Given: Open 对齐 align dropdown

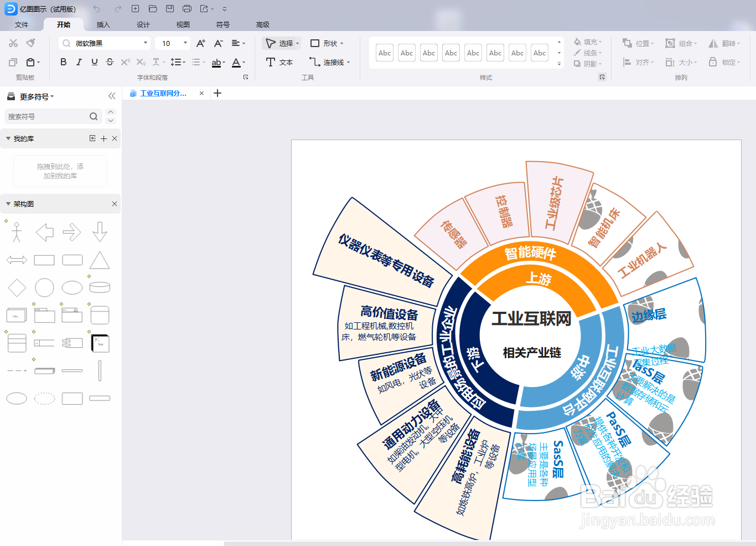Looking at the screenshot, I should (639, 62).
